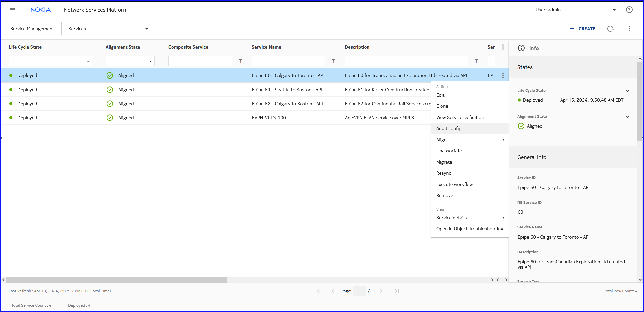Refresh the services list
Image resolution: width=644 pixels, height=312 pixels.
point(610,29)
